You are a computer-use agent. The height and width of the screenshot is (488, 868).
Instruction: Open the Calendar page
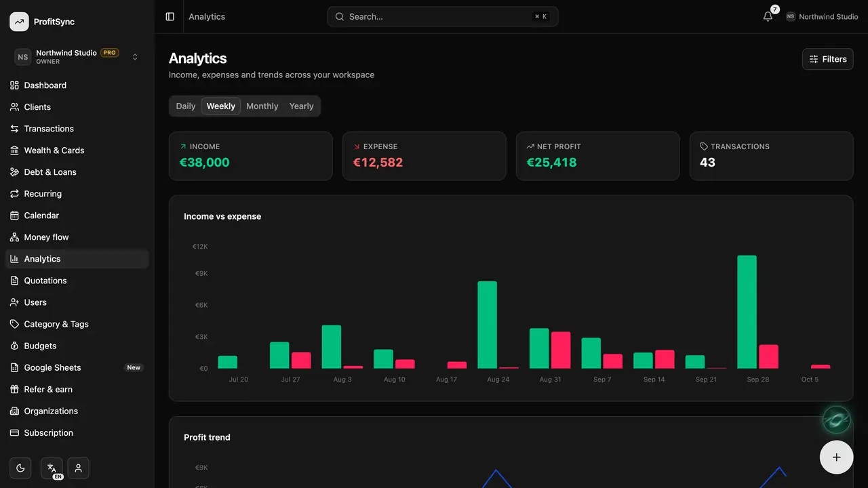[77, 216]
